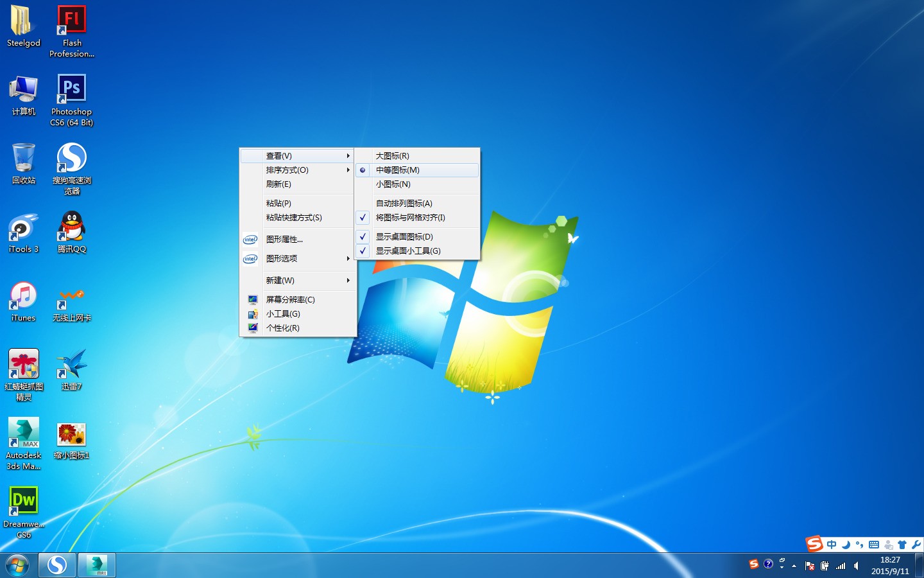
Task: Select the iTools 3 desktop shortcut
Action: tap(23, 232)
